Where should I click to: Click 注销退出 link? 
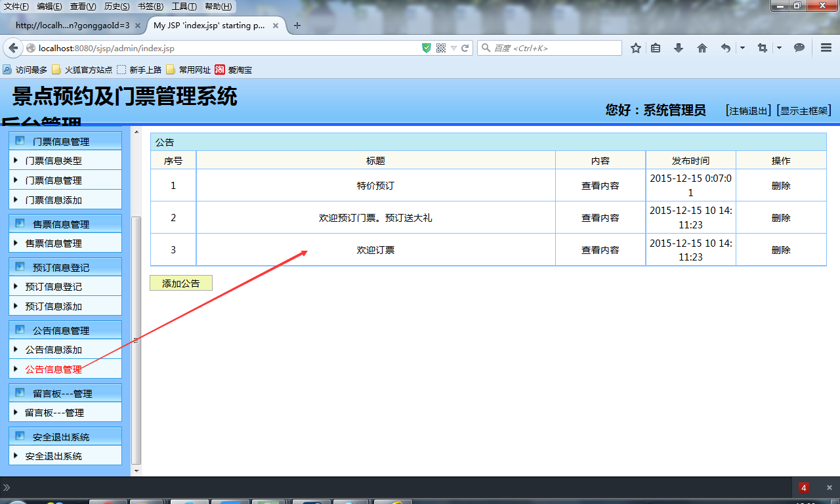tap(748, 111)
